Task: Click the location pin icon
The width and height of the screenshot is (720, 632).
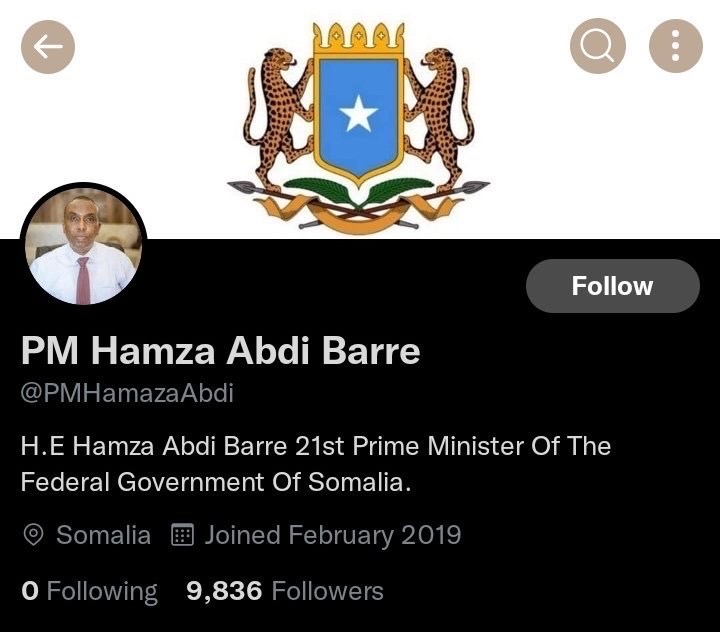Action: 33,535
